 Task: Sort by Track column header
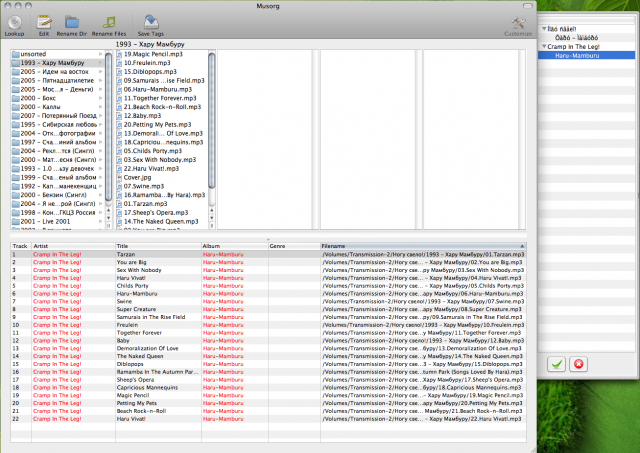point(21,246)
